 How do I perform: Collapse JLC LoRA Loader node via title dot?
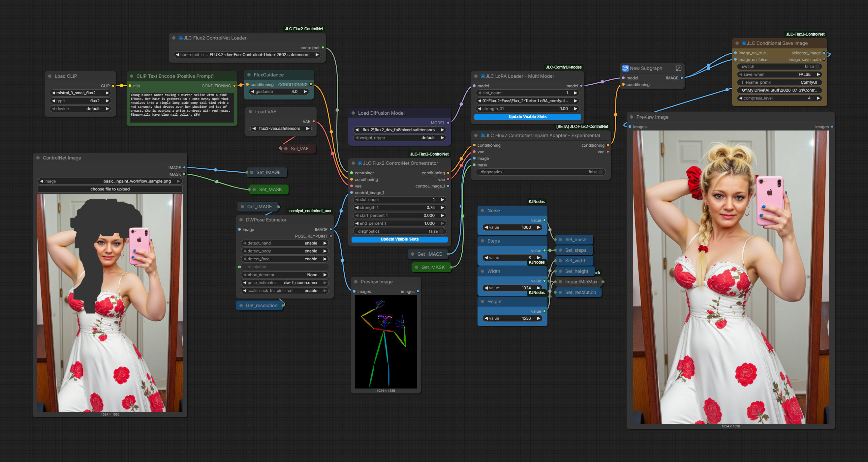coord(476,76)
